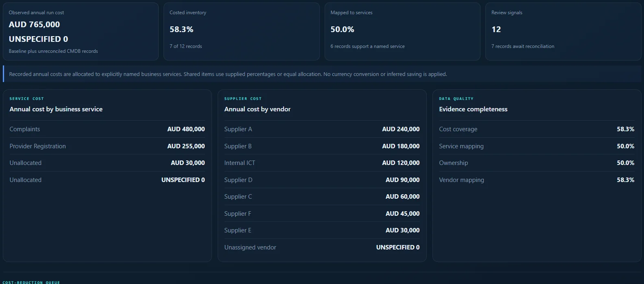Viewport: 644px width, 284px height.
Task: Click the SUPPLIER COST section tag
Action: [243, 99]
